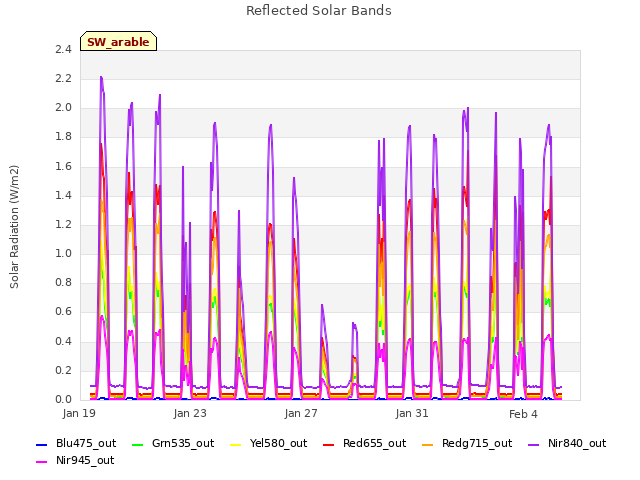Image resolution: width=640 pixels, height=480 pixels.
Task: Select the Yel580_out legend entry
Action: [x=269, y=443]
